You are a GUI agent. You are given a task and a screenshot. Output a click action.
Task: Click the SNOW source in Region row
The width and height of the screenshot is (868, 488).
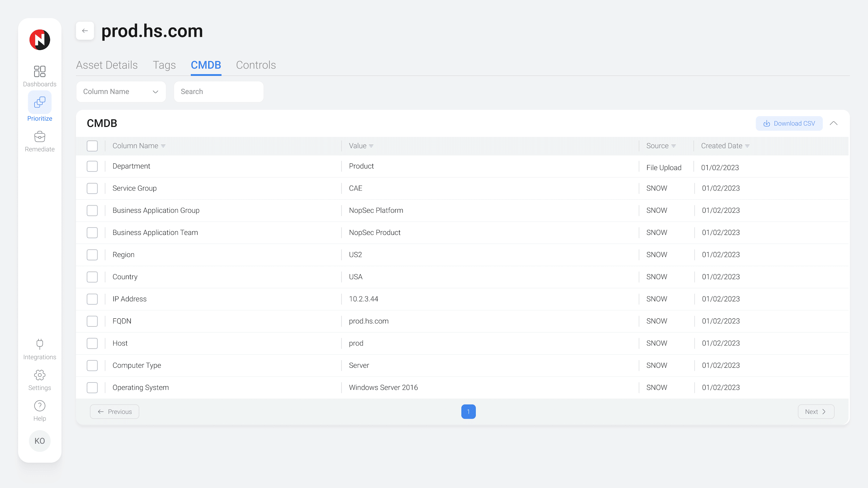[x=657, y=255]
